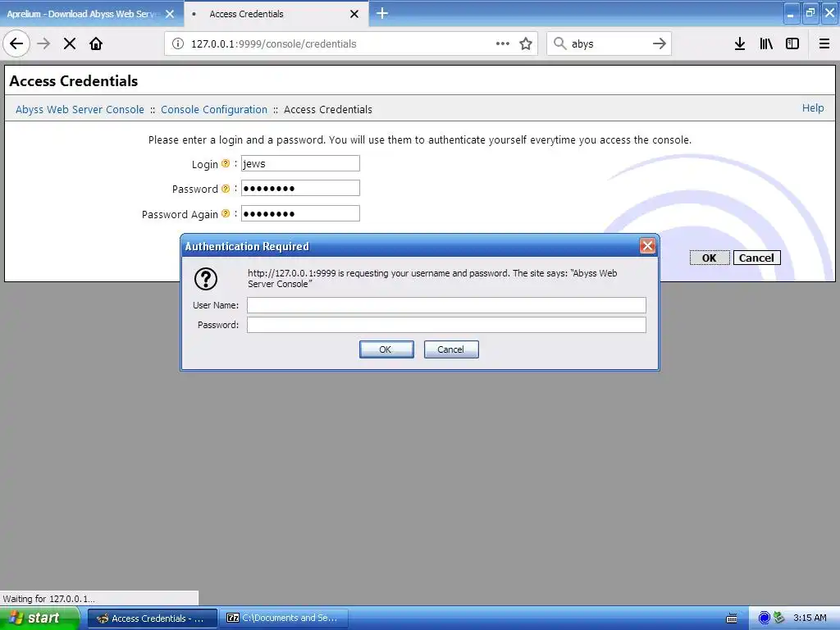Open the Windows start menu

pyautogui.click(x=39, y=618)
